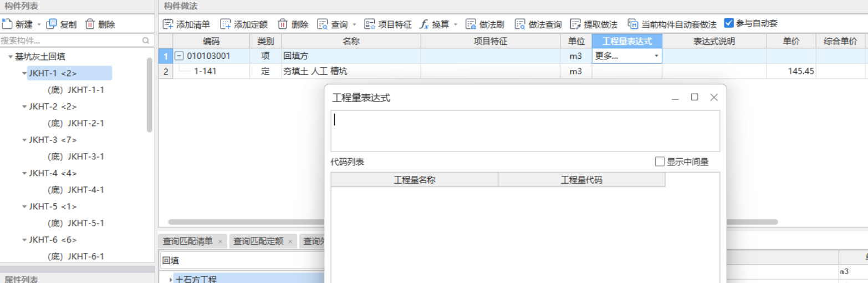Click the component list vertical scrollbar
868x283 pixels.
pos(150,94)
